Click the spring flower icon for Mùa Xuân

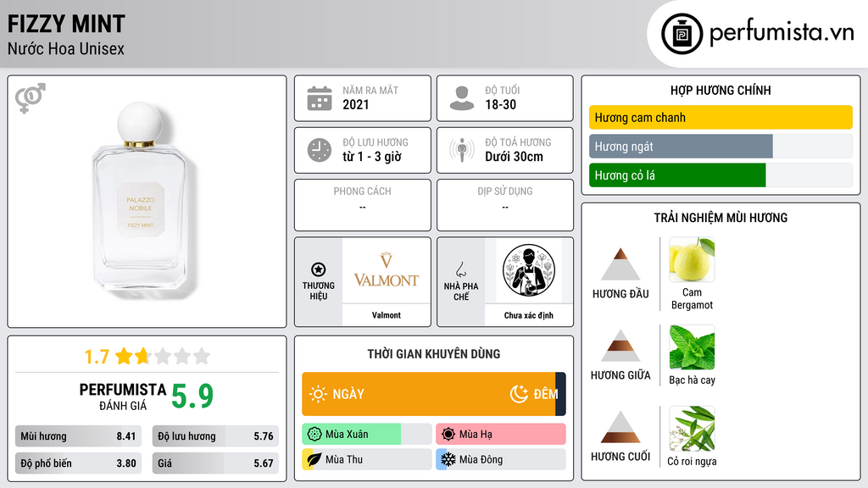314,435
